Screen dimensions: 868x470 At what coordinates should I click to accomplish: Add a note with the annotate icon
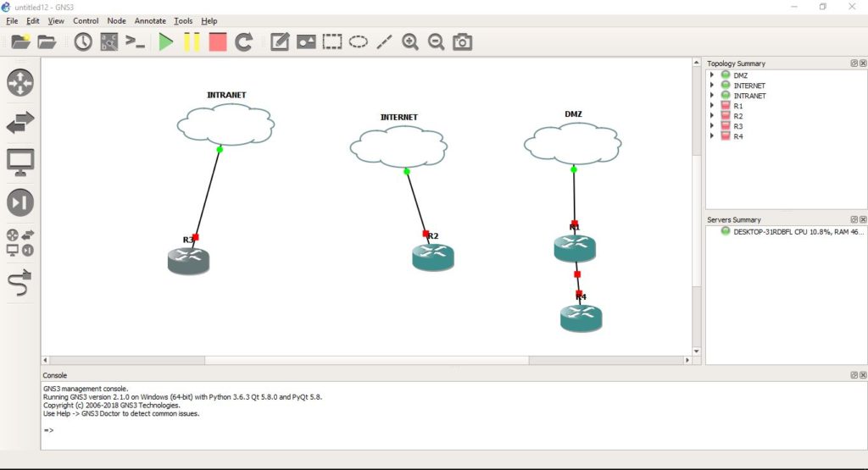tap(280, 42)
